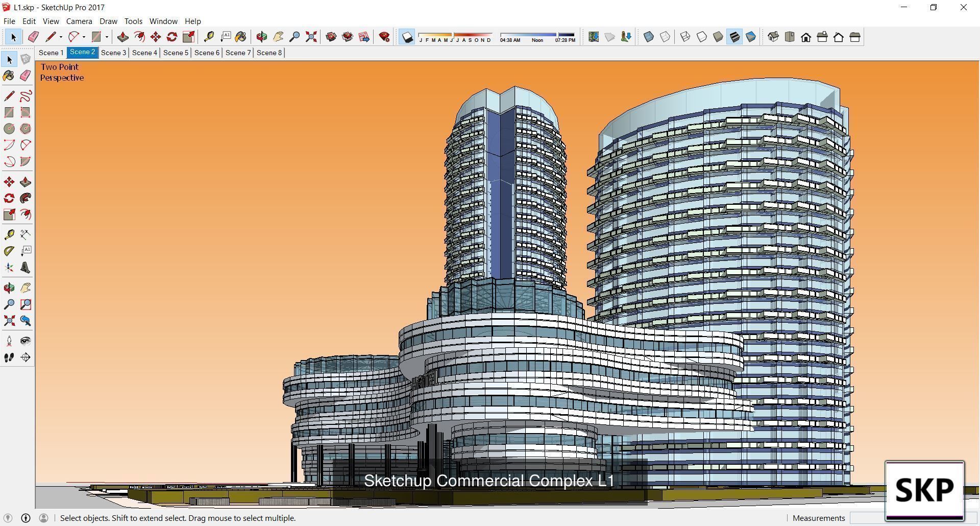Enable Shaded With Textures style

(x=734, y=37)
